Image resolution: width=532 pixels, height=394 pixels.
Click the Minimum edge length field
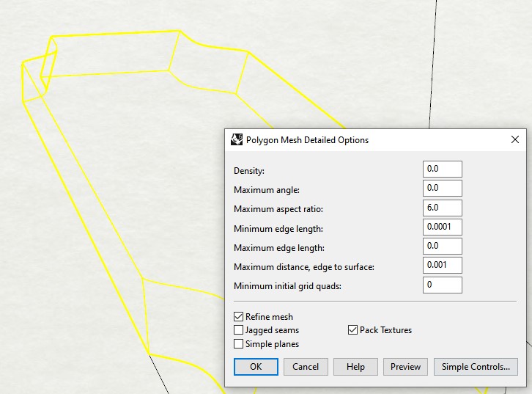point(443,227)
